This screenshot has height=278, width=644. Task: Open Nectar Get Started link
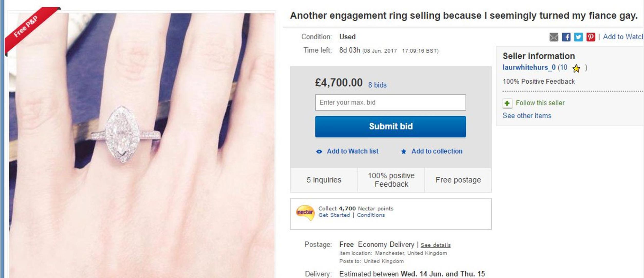[x=334, y=215]
